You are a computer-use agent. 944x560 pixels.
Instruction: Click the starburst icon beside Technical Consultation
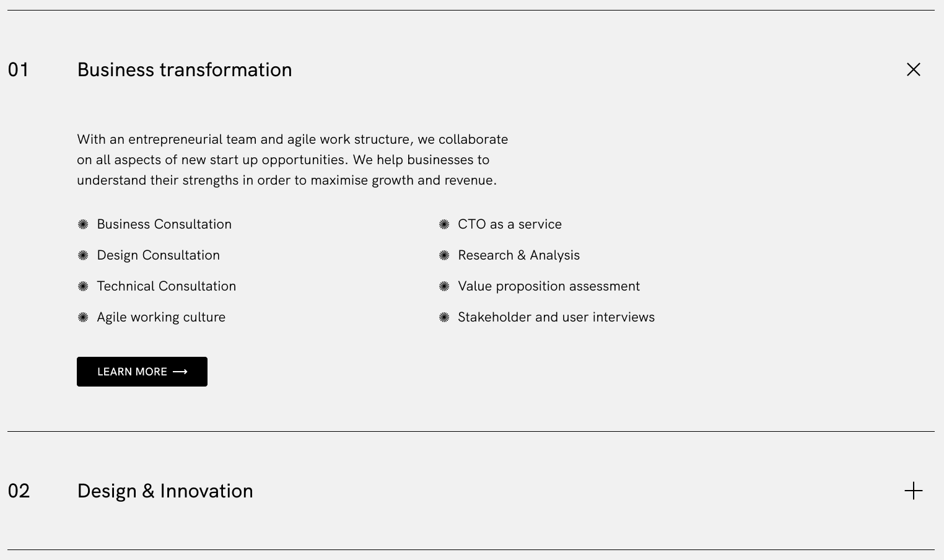(83, 286)
